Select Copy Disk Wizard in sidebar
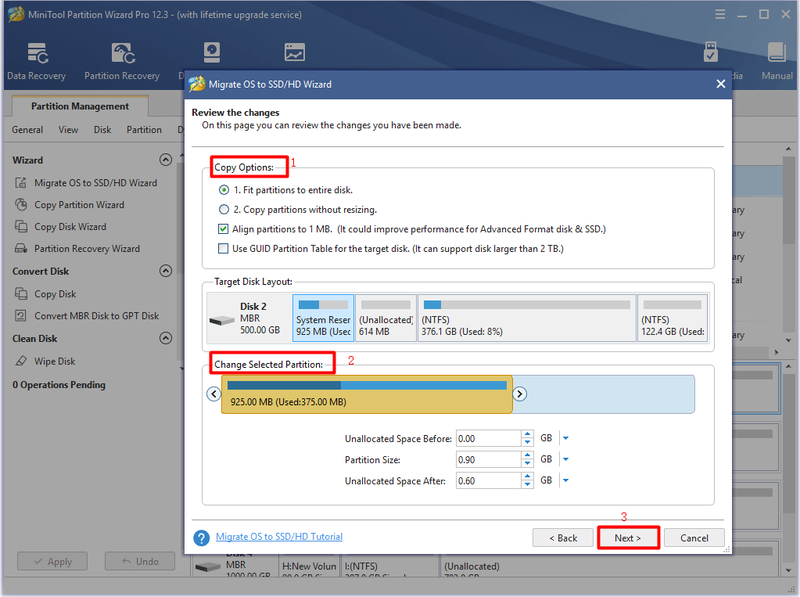800x597 pixels. (x=70, y=227)
